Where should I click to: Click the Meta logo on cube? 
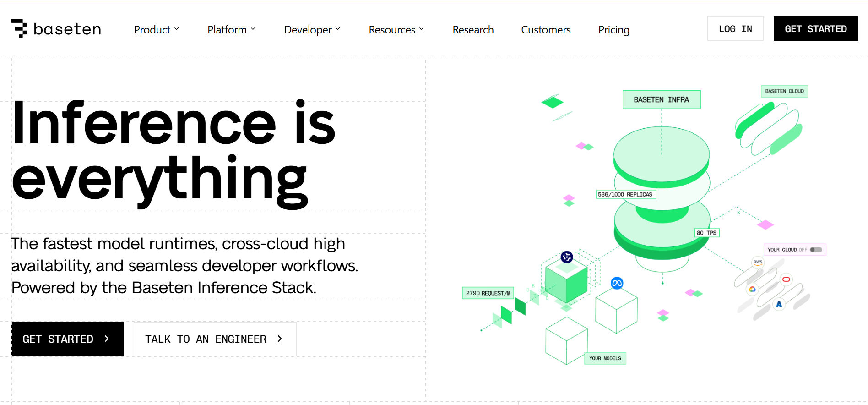coord(617,283)
